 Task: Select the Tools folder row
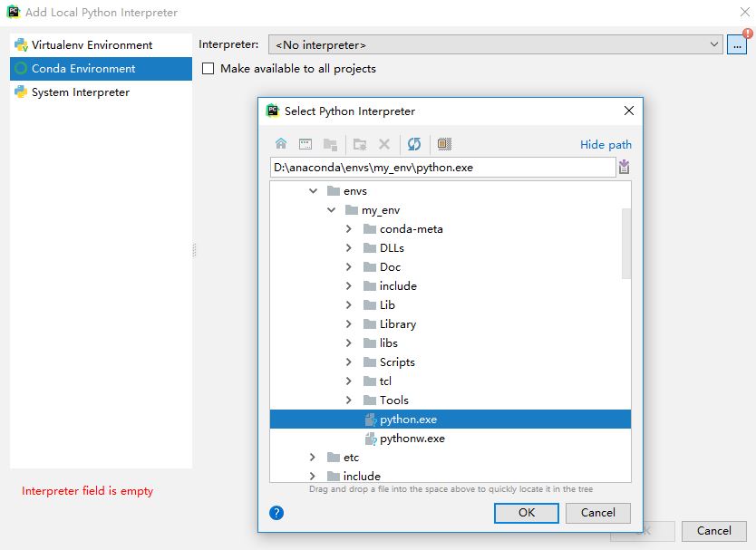[x=451, y=400]
